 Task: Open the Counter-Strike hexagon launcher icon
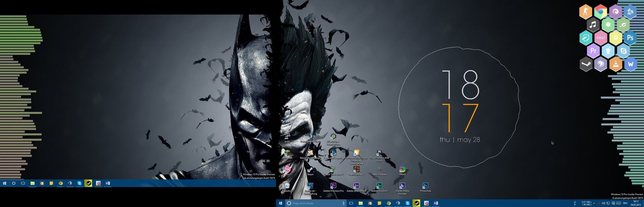point(586,12)
